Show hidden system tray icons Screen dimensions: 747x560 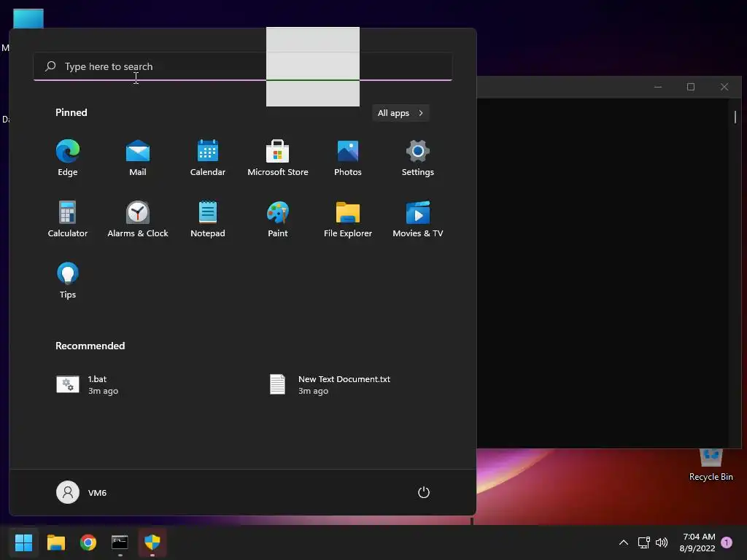(x=623, y=542)
